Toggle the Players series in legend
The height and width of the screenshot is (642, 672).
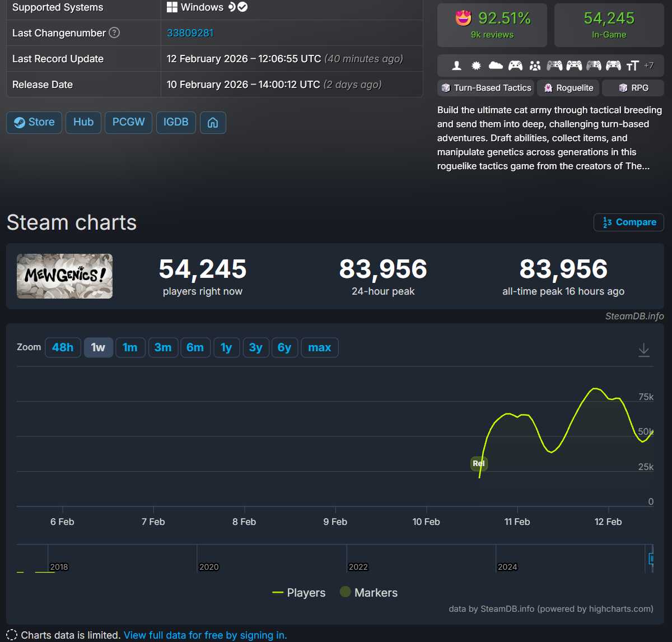click(298, 593)
